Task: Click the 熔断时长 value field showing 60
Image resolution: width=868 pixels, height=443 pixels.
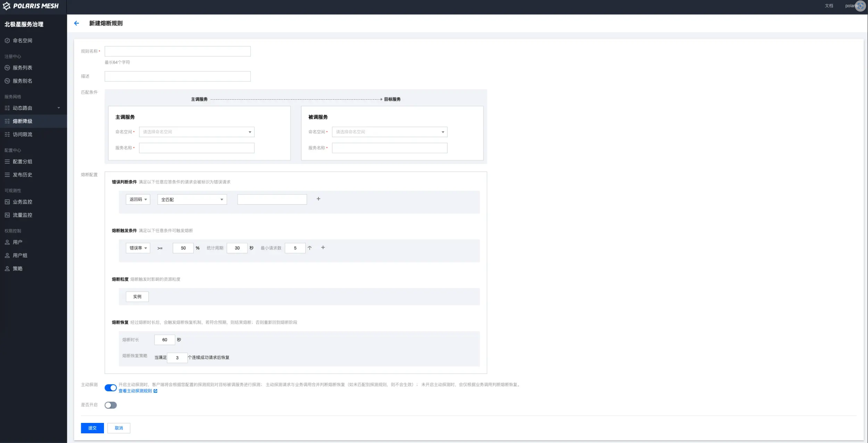Action: (165, 340)
